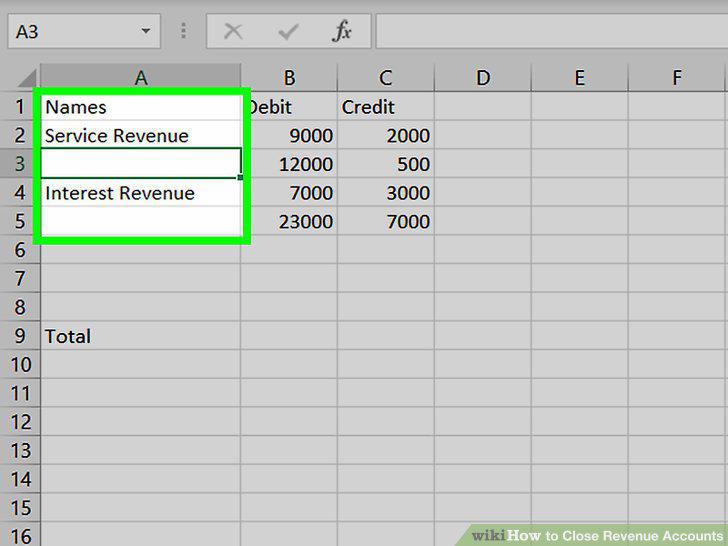Click the cell with value 9000

tap(289, 135)
